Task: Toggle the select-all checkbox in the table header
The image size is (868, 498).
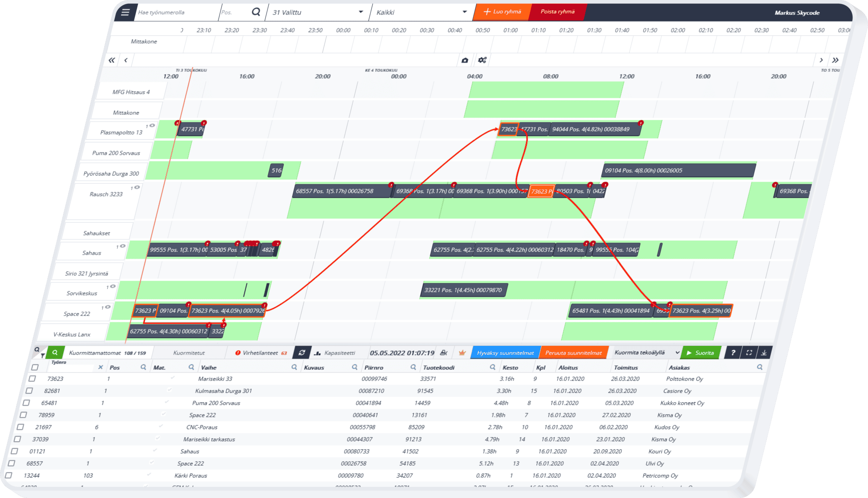Action: 35,367
